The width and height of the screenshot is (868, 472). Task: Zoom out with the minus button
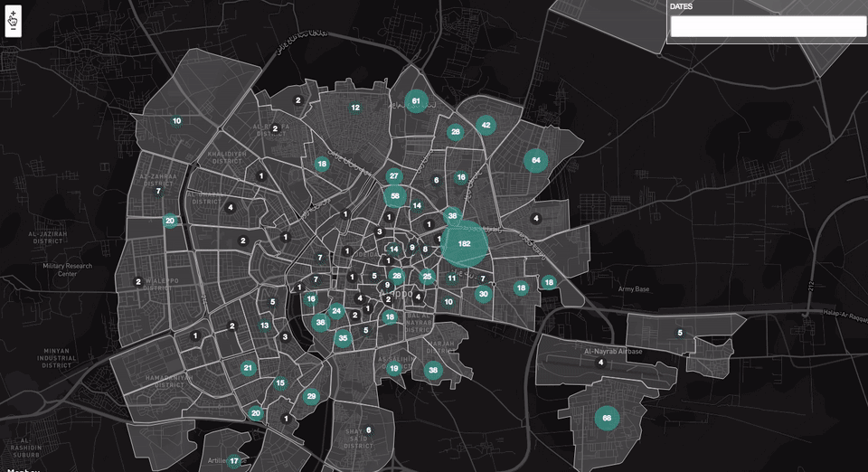point(14,29)
